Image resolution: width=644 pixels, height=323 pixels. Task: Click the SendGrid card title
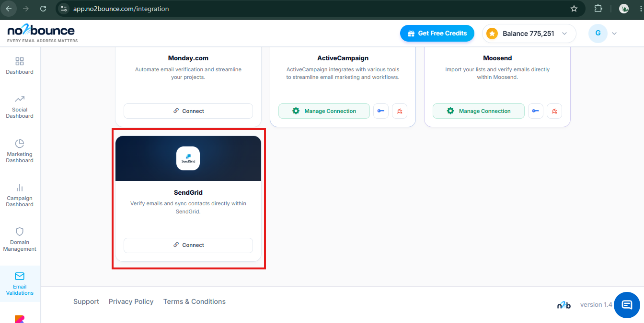coord(188,192)
